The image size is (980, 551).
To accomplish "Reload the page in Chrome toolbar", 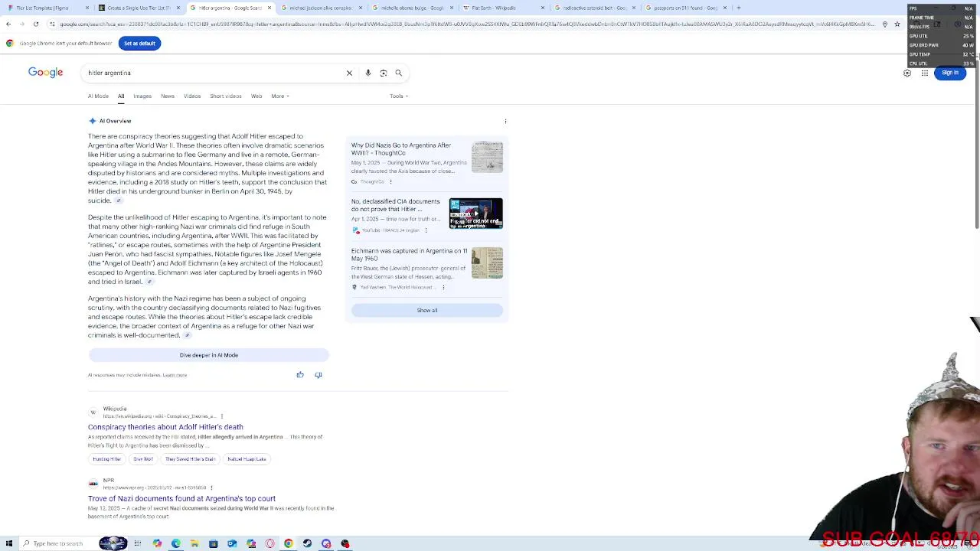I will point(36,24).
